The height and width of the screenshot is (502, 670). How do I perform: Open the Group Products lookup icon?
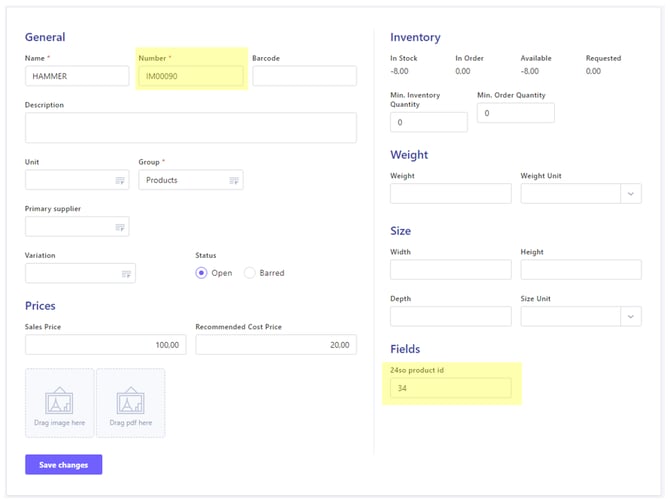coord(233,180)
